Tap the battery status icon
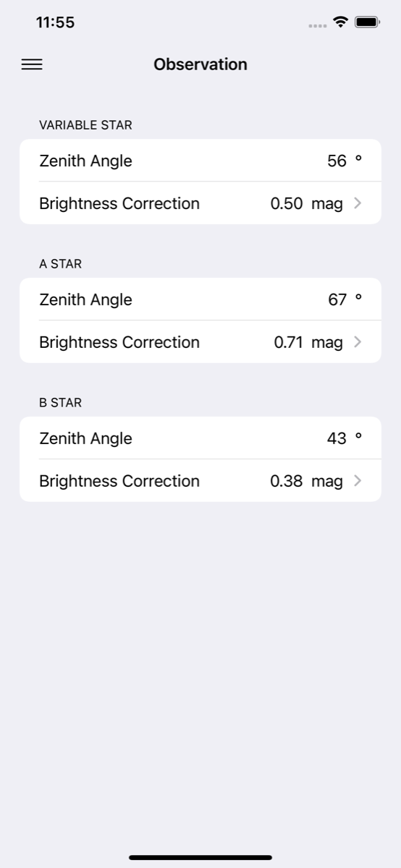Viewport: 401px width, 868px height. click(367, 22)
